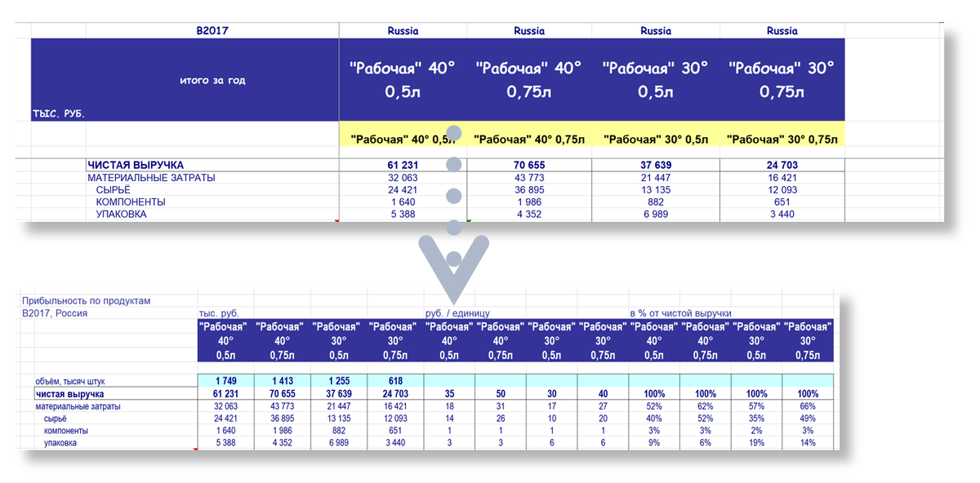Viewport: 980px width, 483px height.
Task: Select value 43 773 in the upper table
Action: [x=530, y=178]
